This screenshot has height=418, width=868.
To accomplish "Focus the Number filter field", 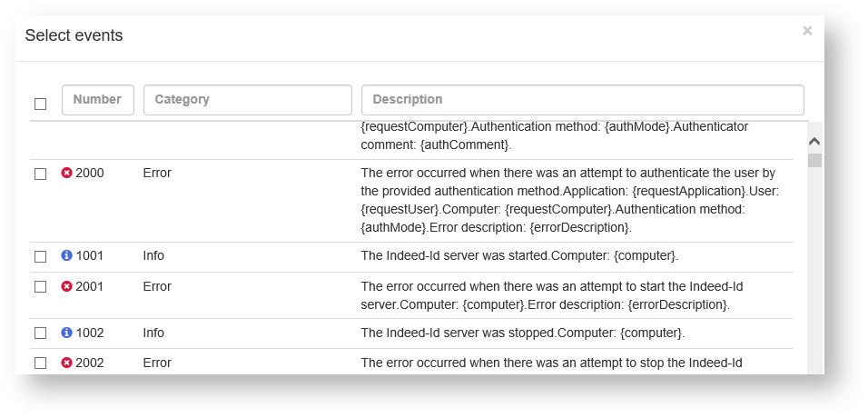I will coord(98,100).
